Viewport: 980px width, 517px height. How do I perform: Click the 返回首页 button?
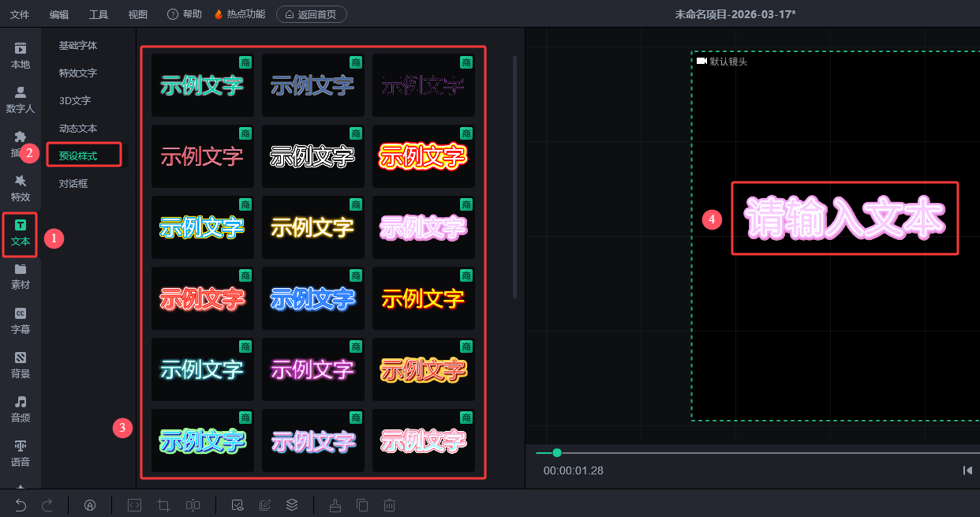[x=311, y=14]
